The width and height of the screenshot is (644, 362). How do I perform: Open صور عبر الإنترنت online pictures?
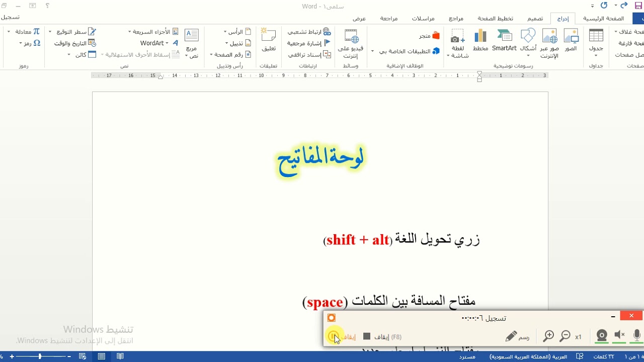[x=549, y=43]
